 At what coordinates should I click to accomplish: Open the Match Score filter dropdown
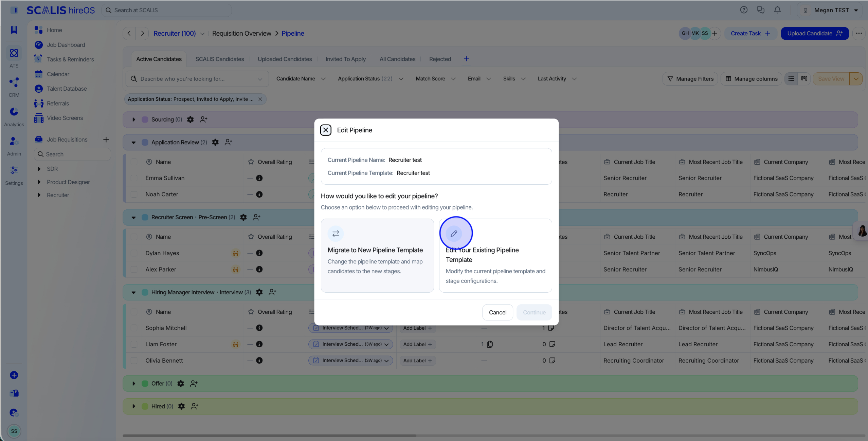coord(435,79)
